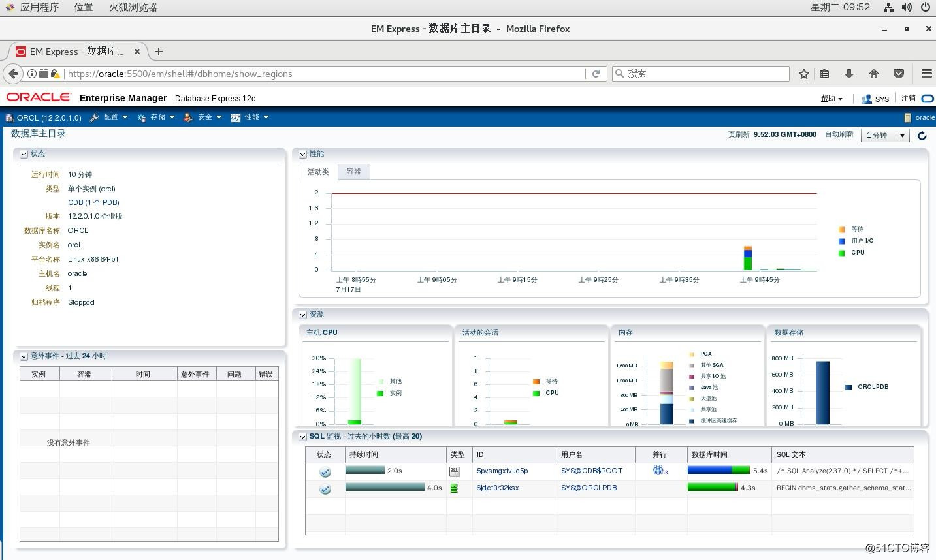Open the 安全 menu
Screen dimensions: 936x560
[x=203, y=117]
